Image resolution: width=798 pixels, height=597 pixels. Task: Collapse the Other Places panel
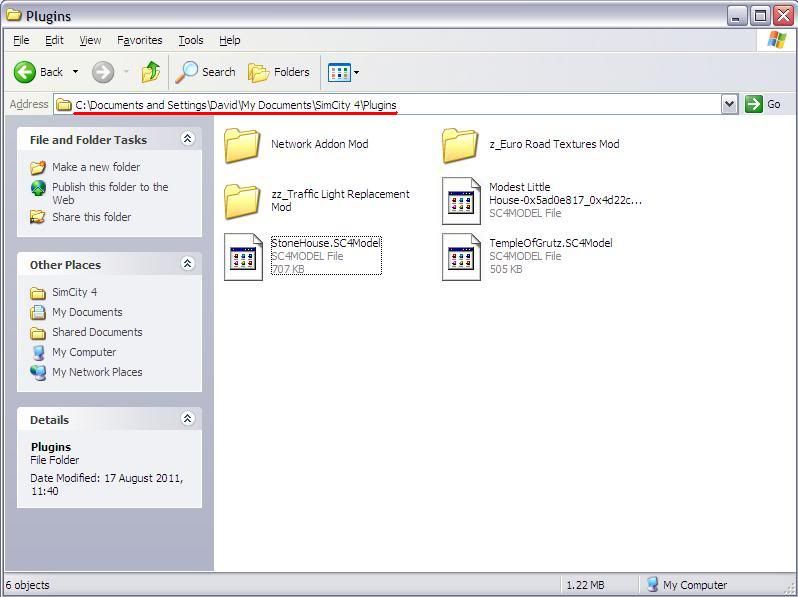point(187,264)
